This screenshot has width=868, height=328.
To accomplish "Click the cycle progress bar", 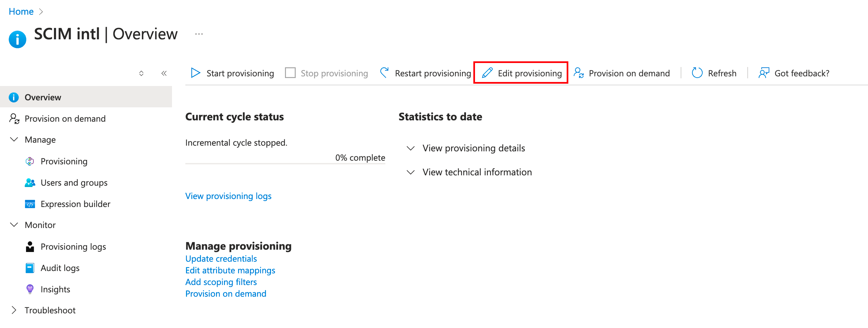I will pos(285,164).
